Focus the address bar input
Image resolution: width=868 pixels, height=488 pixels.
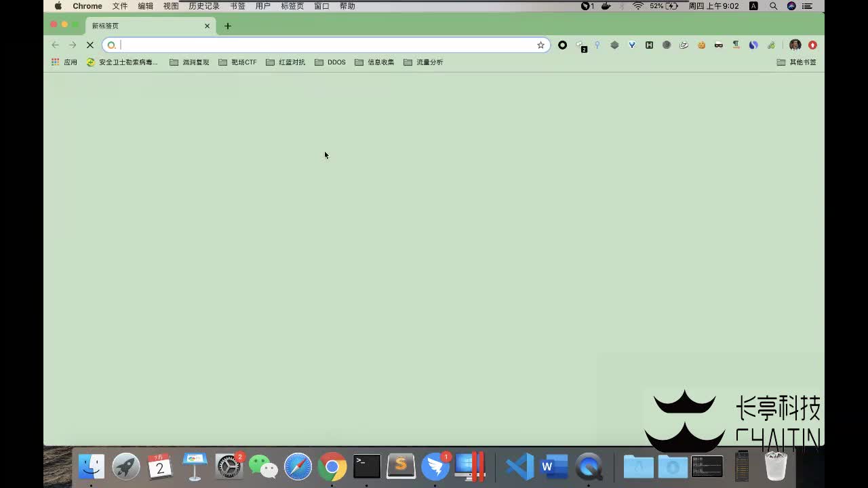pyautogui.click(x=327, y=45)
